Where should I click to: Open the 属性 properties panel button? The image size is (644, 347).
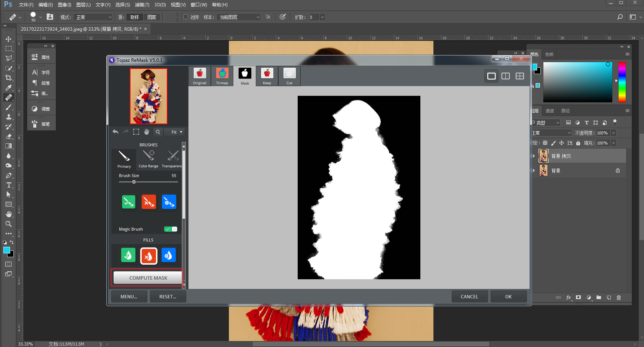coord(42,57)
